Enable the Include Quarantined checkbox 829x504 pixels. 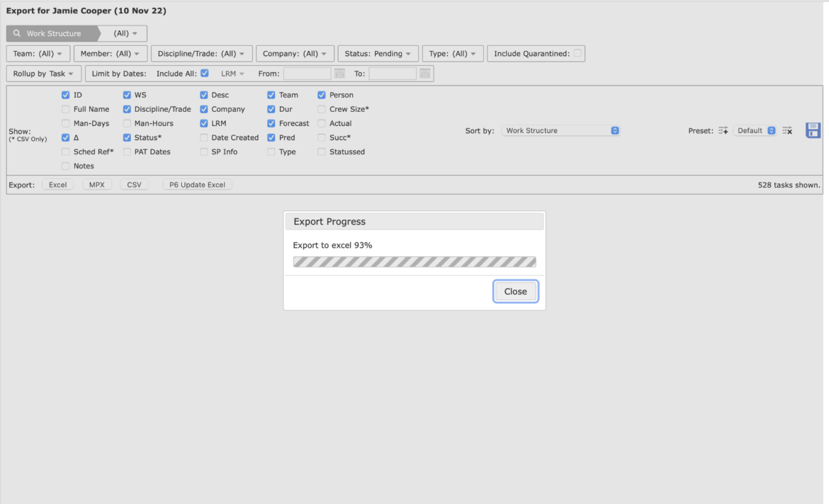tap(577, 53)
